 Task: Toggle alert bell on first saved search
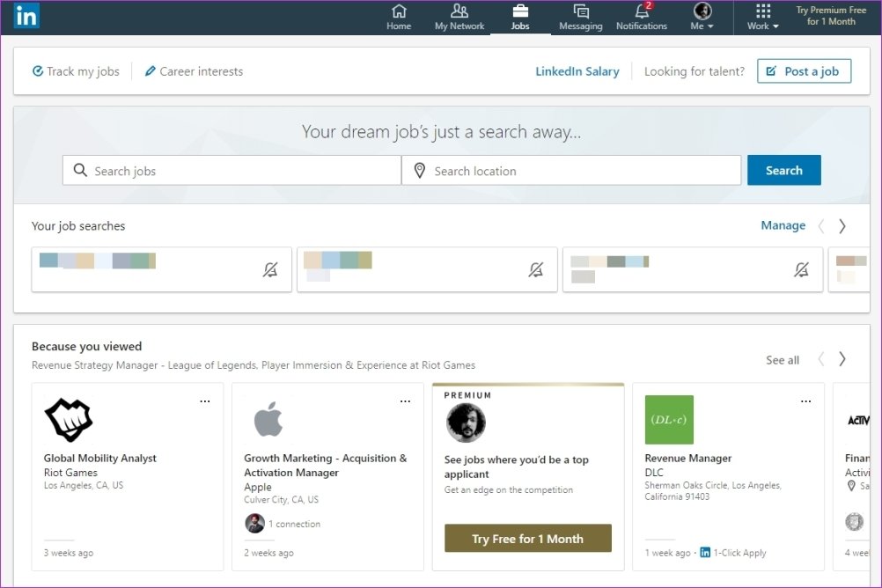[270, 269]
